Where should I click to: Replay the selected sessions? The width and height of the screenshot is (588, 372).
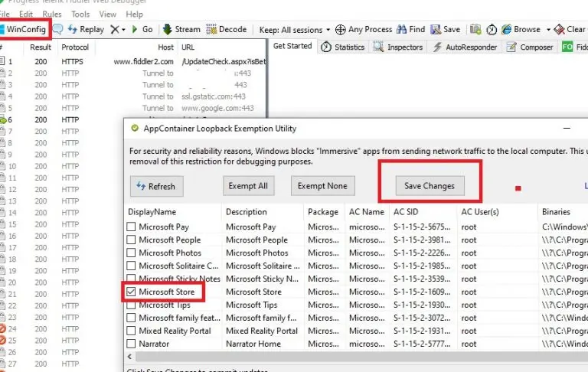(87, 29)
